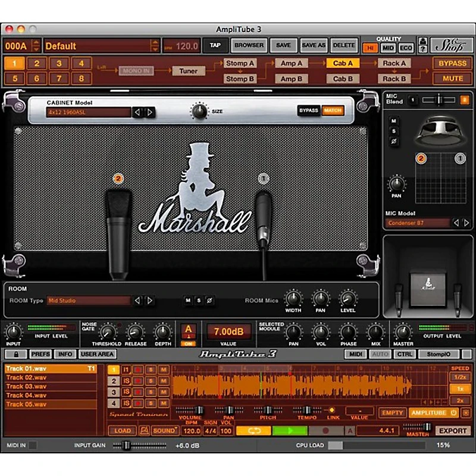Image resolution: width=476 pixels, height=476 pixels.
Task: Open the Custom Shop logo button
Action: pos(451,46)
